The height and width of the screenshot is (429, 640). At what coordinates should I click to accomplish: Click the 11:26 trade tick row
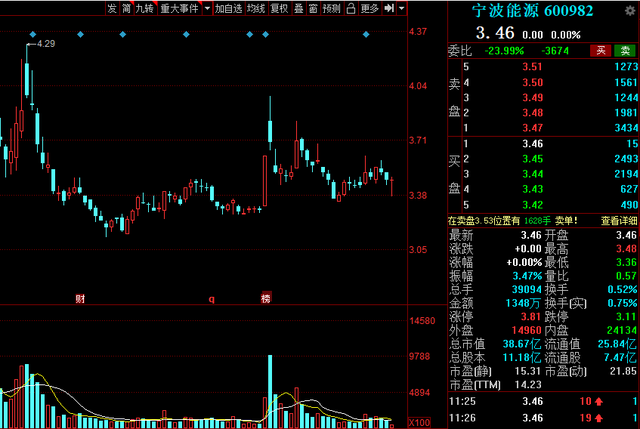click(x=544, y=418)
